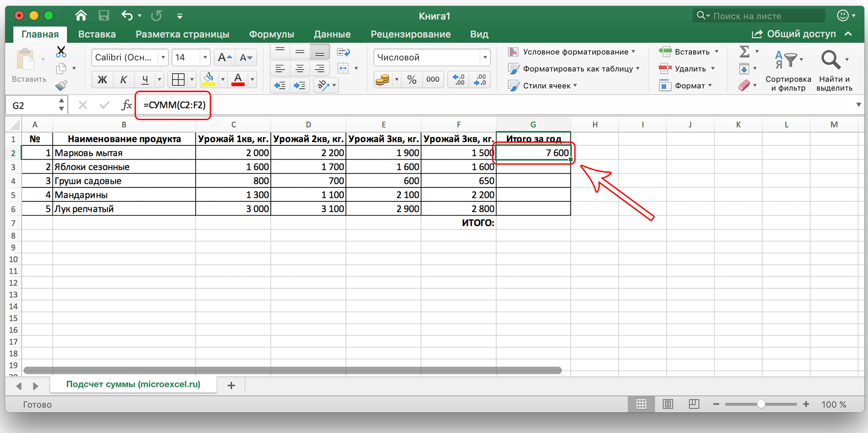Click the Fill down icon

[744, 69]
